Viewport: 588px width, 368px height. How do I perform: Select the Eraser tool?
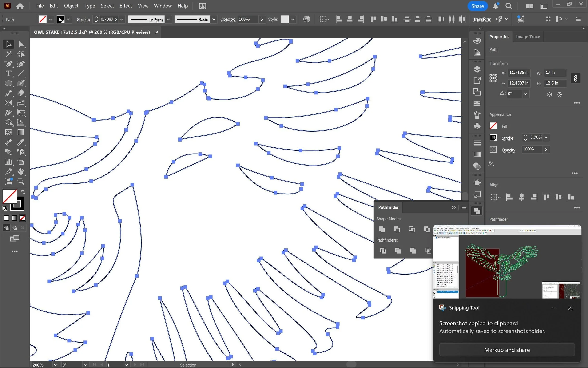point(21,93)
